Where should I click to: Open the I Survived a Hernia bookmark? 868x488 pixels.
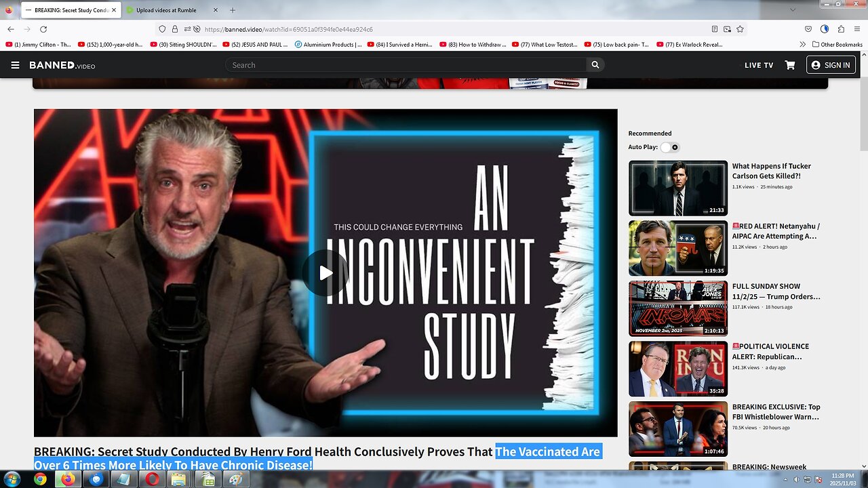(x=400, y=45)
